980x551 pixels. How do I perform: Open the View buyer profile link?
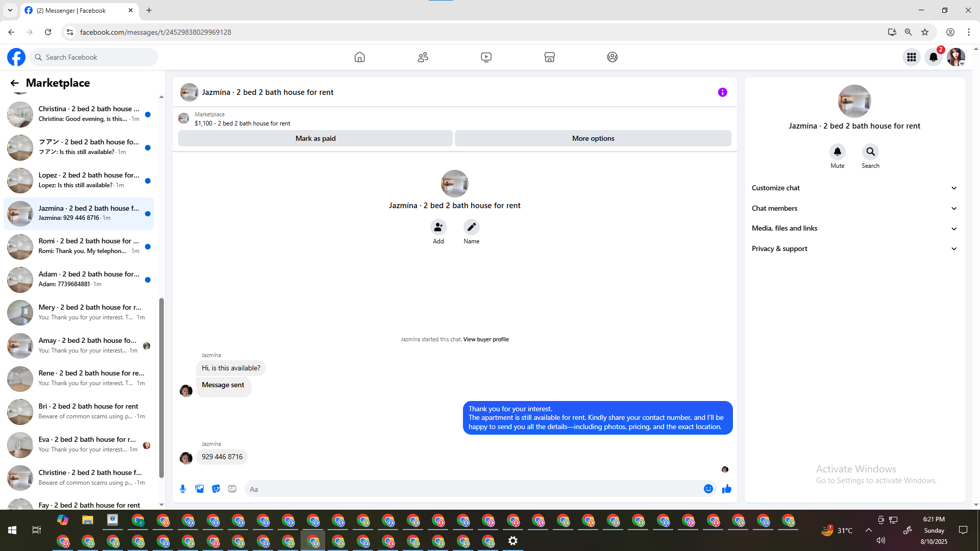(485, 339)
